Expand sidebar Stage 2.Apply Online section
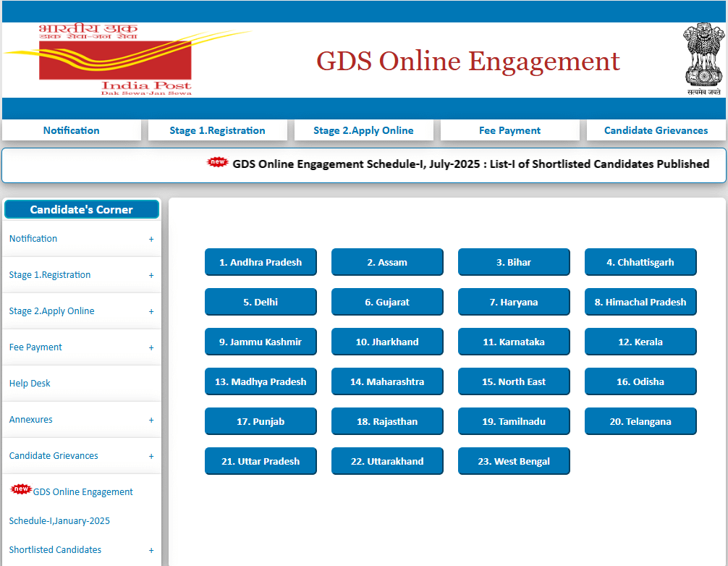The image size is (728, 566). pyautogui.click(x=151, y=311)
